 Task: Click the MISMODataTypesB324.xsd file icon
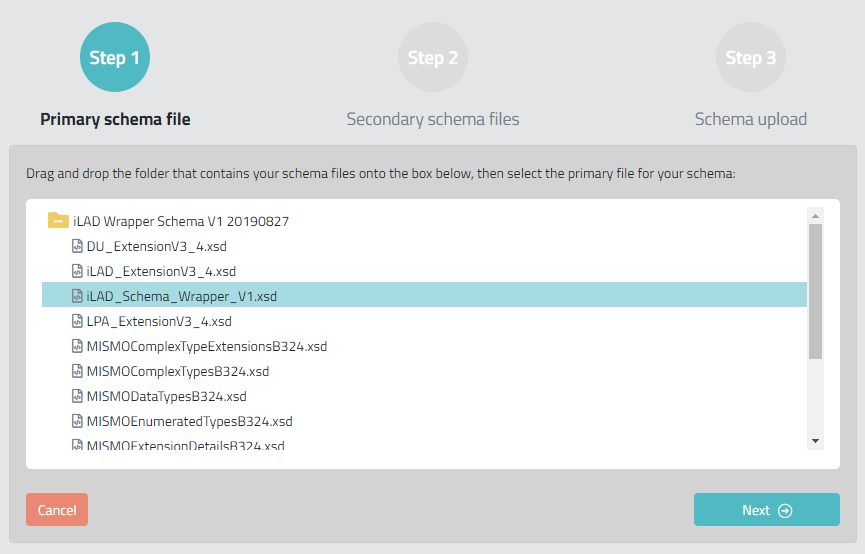click(77, 396)
